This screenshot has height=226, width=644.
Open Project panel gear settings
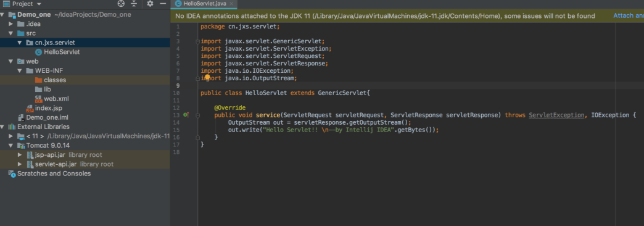click(150, 4)
